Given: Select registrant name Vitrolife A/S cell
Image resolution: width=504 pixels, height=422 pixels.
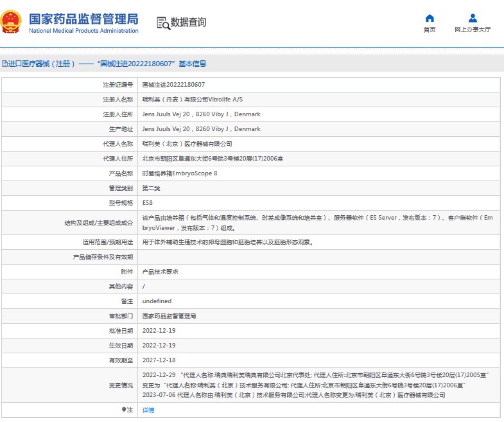Looking at the screenshot, I should [193, 100].
